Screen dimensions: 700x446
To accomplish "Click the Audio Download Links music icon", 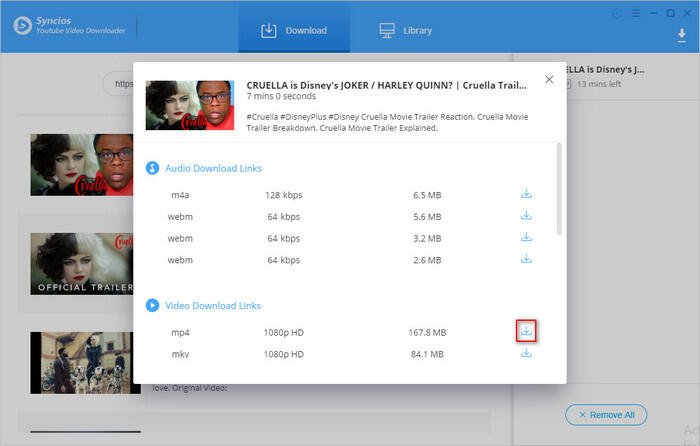I will 153,168.
